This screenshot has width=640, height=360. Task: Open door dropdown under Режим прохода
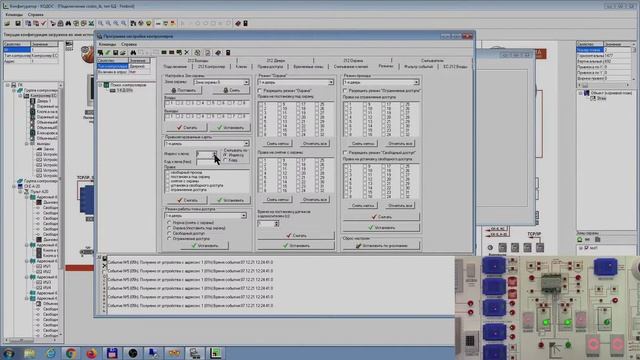[416, 82]
